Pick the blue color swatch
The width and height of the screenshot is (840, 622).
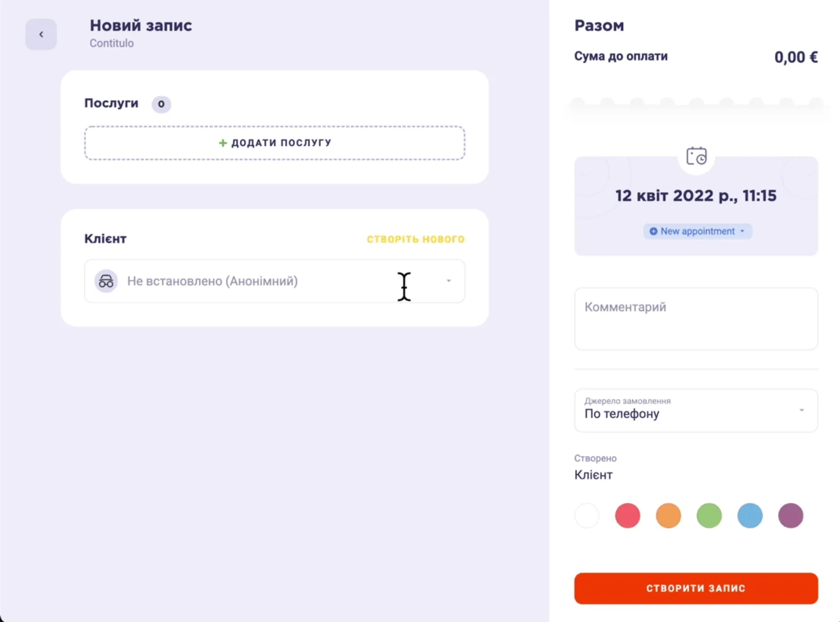tap(750, 515)
